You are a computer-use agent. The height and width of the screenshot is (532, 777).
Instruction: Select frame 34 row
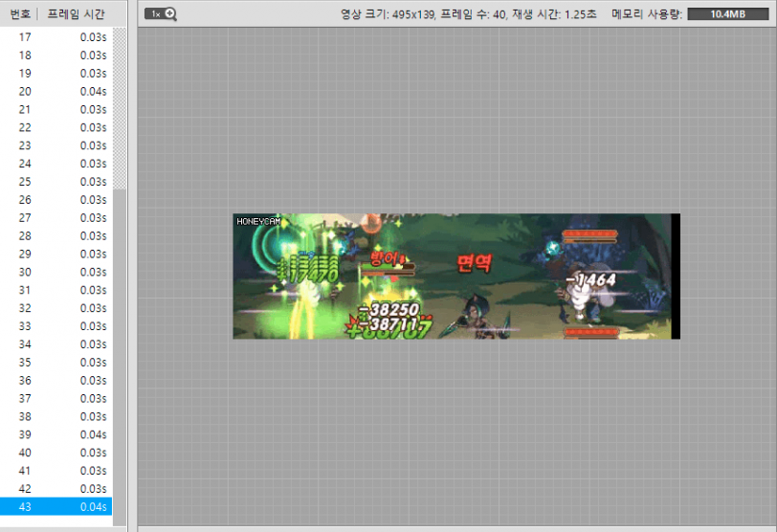[x=56, y=344]
